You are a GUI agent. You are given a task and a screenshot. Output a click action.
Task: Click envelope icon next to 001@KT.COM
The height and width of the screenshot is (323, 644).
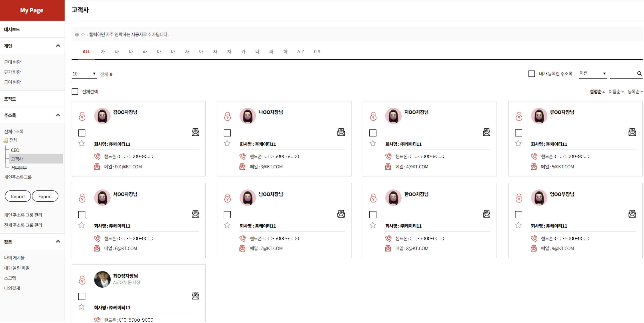pyautogui.click(x=97, y=167)
